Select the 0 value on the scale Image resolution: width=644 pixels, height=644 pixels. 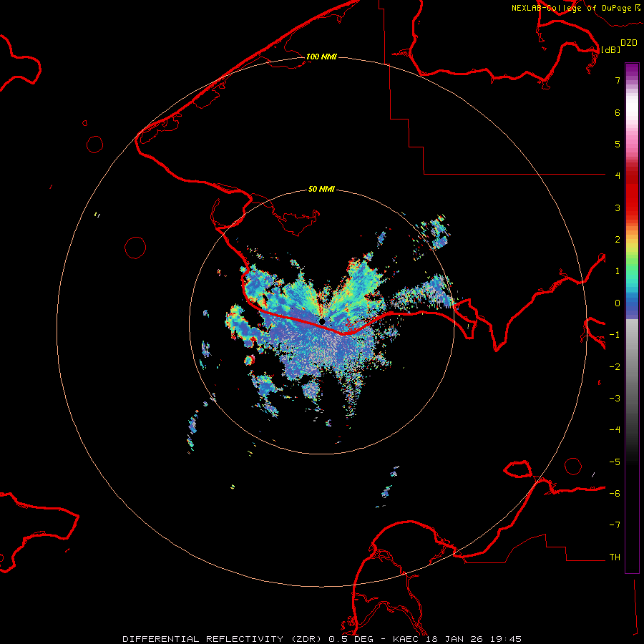pos(618,303)
